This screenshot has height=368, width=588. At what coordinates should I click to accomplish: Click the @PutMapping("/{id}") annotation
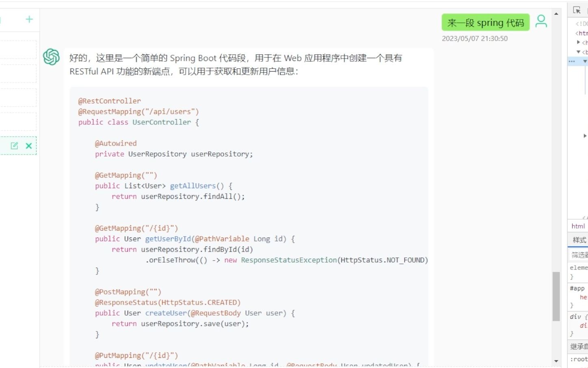[136, 355]
